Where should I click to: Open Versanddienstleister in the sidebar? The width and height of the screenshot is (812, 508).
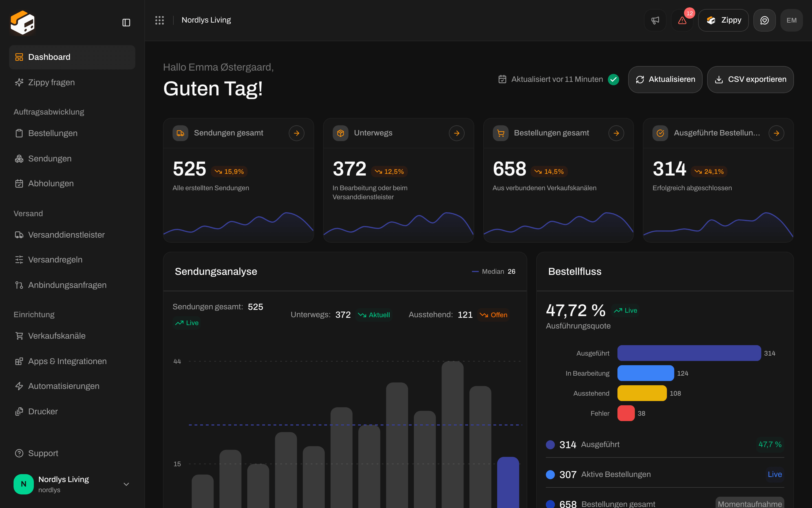(x=72, y=235)
